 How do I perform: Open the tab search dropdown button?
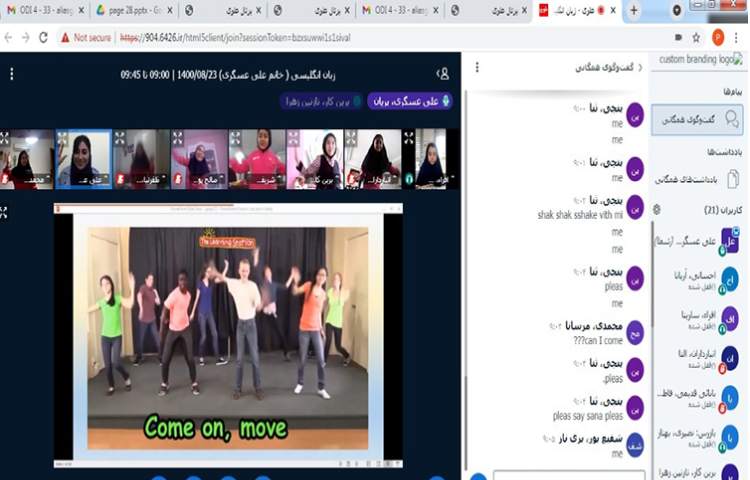click(x=676, y=11)
